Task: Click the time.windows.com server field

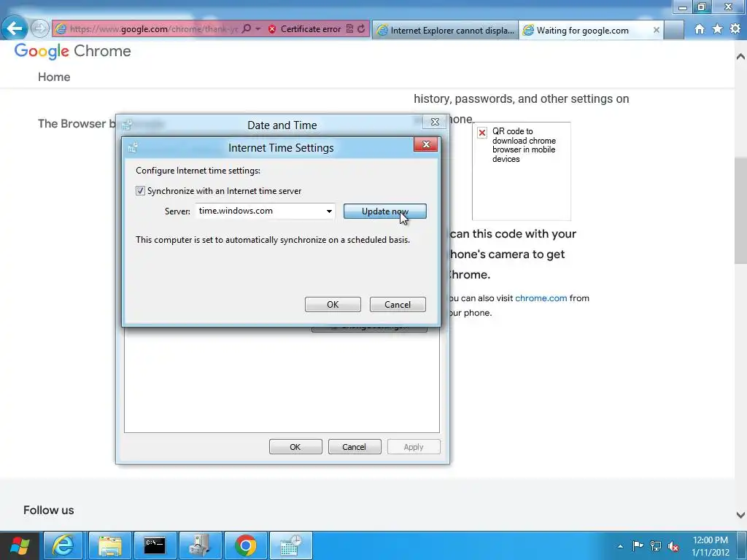Action: coord(260,211)
